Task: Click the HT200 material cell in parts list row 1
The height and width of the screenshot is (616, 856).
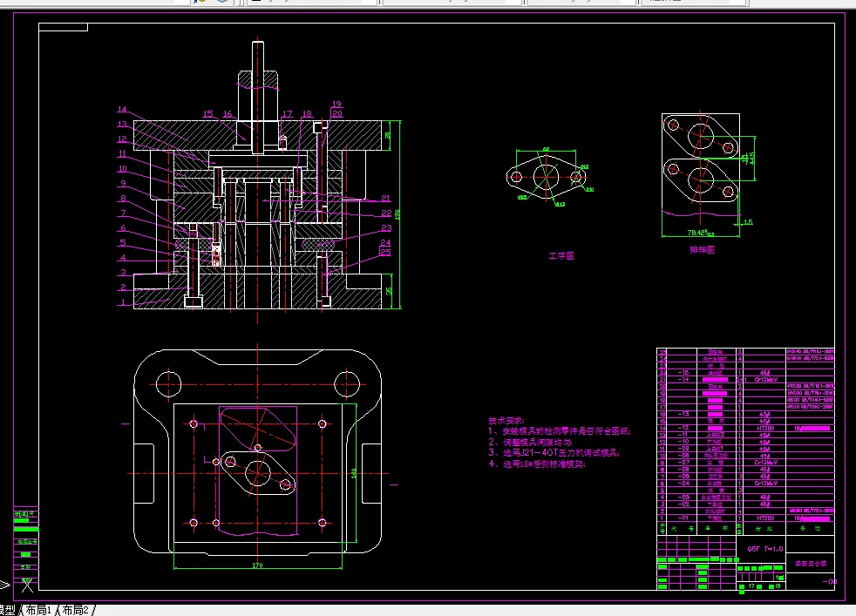Action: tap(764, 518)
